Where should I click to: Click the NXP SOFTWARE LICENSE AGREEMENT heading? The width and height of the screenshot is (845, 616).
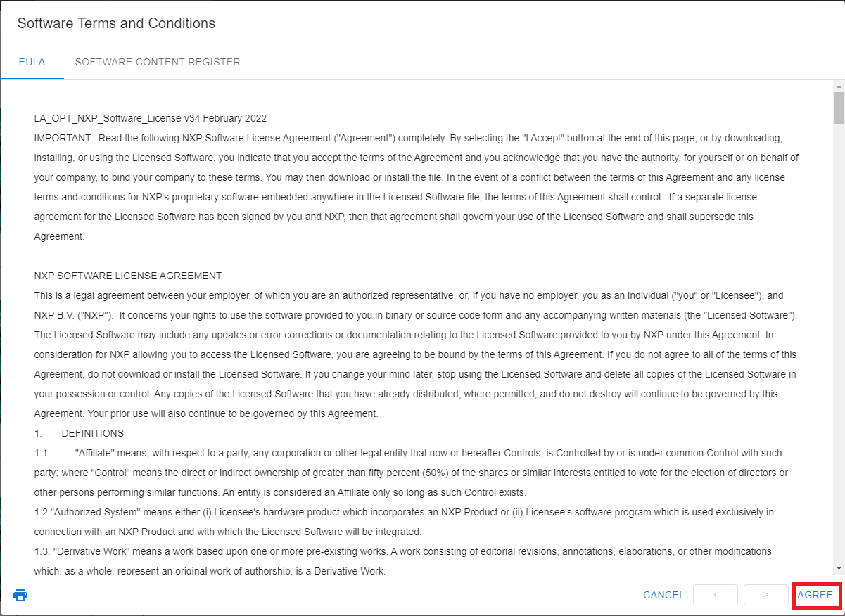[128, 276]
